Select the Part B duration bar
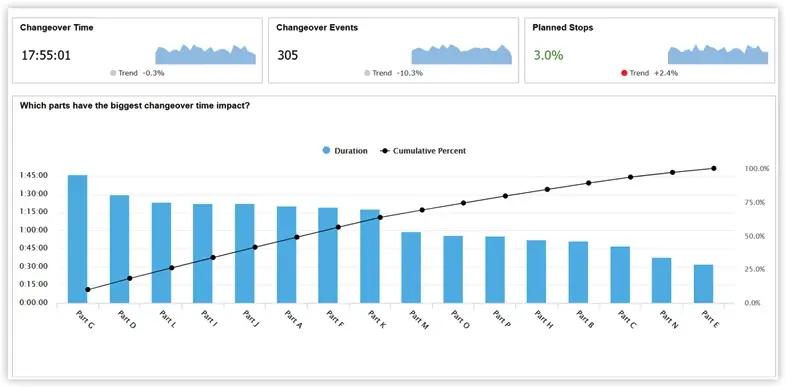 tap(578, 273)
